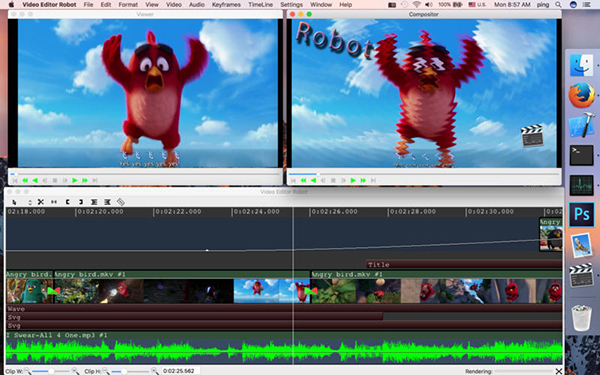Step one frame back in Compositor
Viewport: 600px width, 375px height.
pos(323,180)
